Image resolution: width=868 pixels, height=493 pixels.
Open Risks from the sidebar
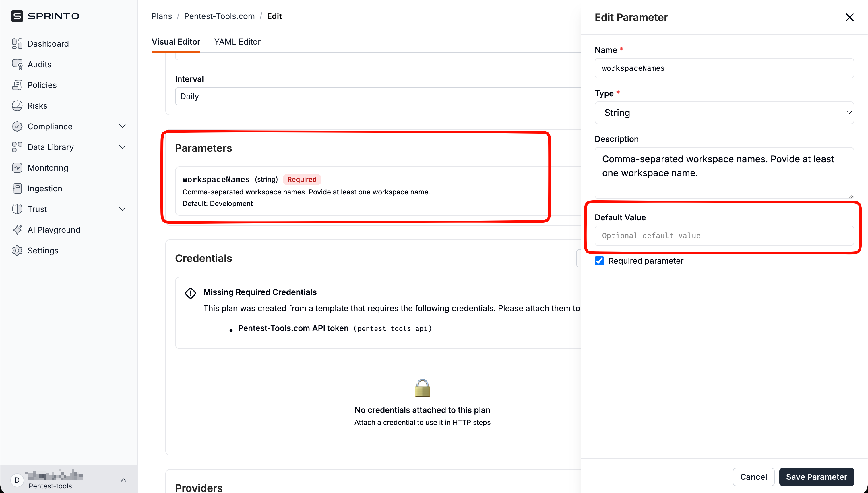click(x=37, y=106)
